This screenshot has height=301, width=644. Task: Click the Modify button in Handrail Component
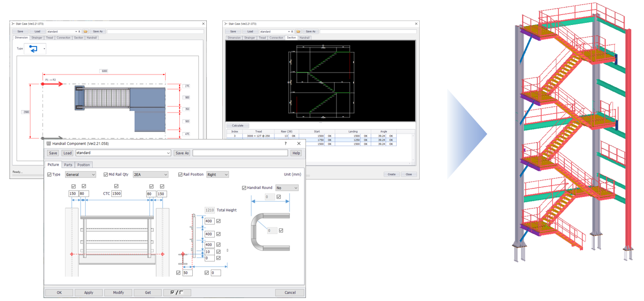[x=118, y=292]
